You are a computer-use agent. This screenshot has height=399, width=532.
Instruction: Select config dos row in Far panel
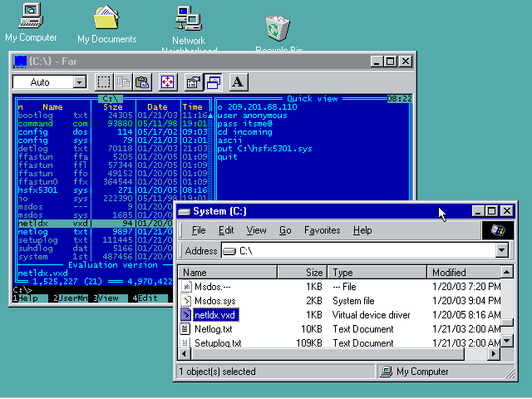coord(113,132)
